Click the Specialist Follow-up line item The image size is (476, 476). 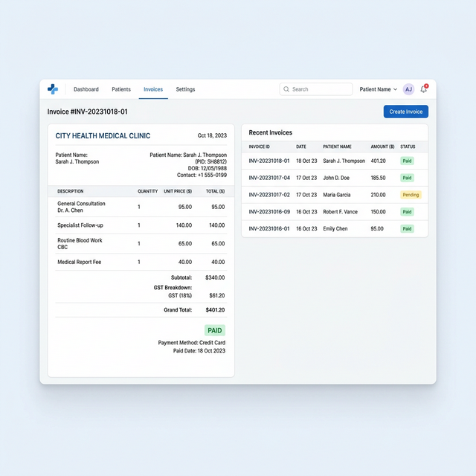(141, 225)
